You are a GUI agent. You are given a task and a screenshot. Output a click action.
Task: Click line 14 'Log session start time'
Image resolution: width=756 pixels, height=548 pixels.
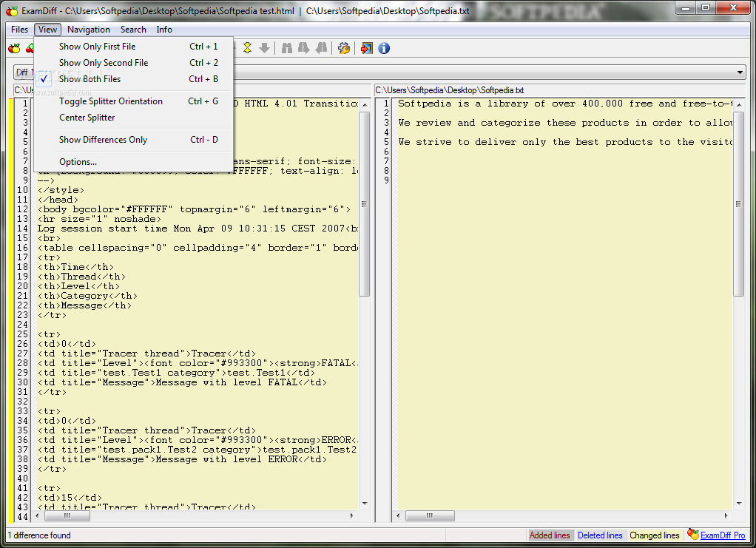tap(198, 229)
